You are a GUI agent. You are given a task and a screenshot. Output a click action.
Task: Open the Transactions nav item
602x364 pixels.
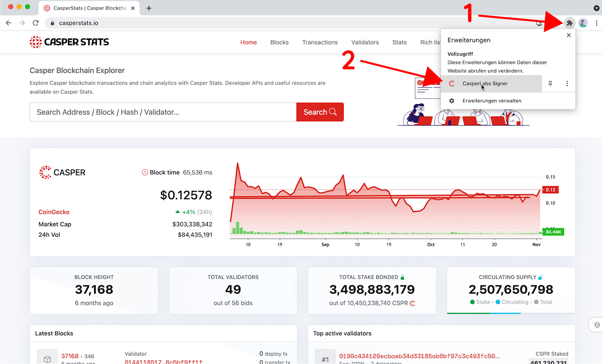point(320,42)
